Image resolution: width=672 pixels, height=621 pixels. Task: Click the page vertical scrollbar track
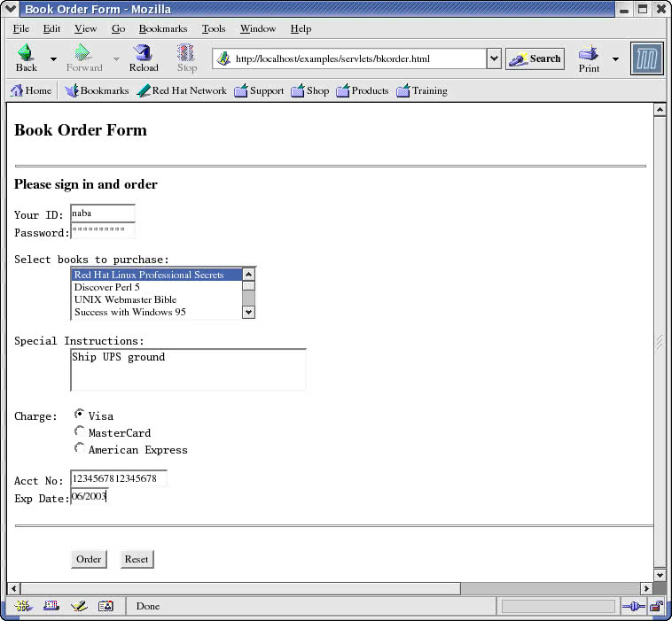coord(660,342)
